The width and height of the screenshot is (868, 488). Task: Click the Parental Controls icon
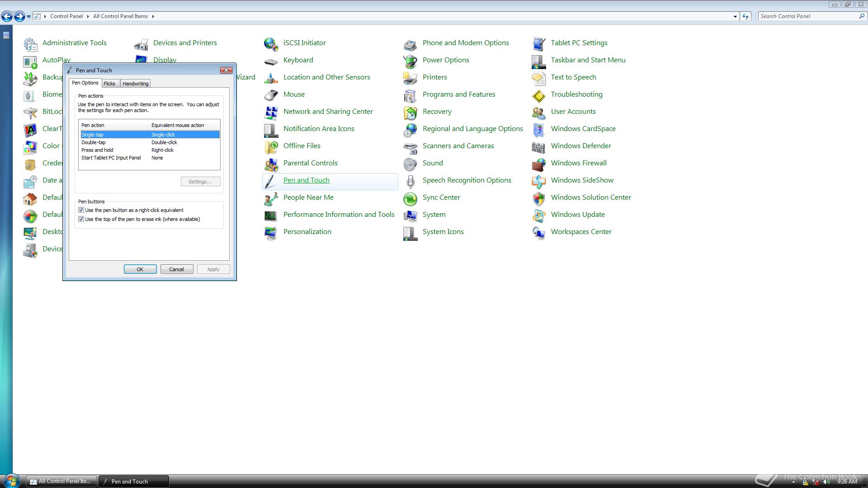click(x=271, y=164)
